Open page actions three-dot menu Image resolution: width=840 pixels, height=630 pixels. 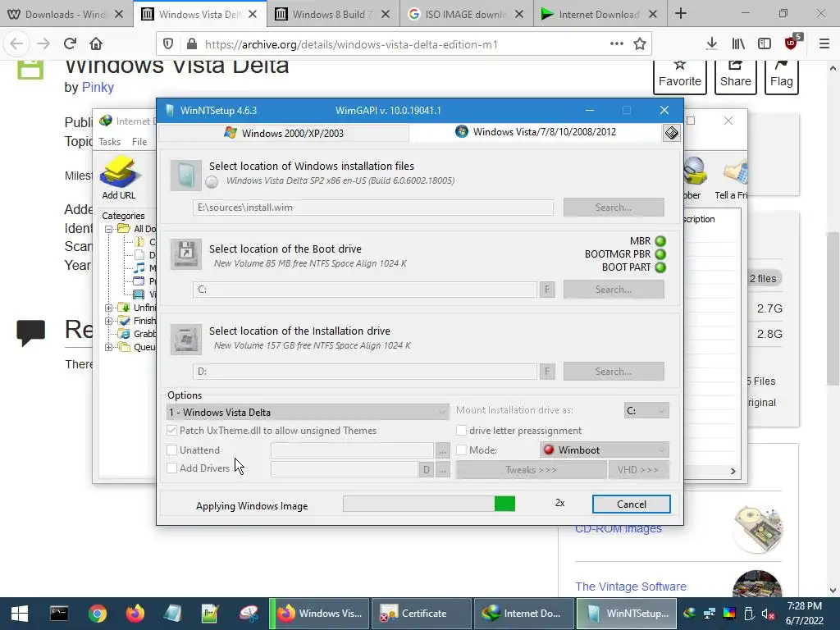point(617,43)
